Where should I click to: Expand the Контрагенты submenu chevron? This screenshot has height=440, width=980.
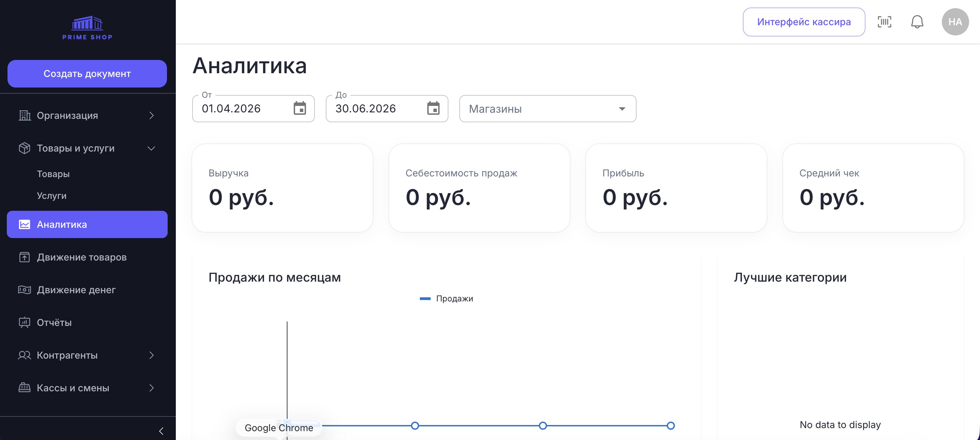pyautogui.click(x=151, y=355)
